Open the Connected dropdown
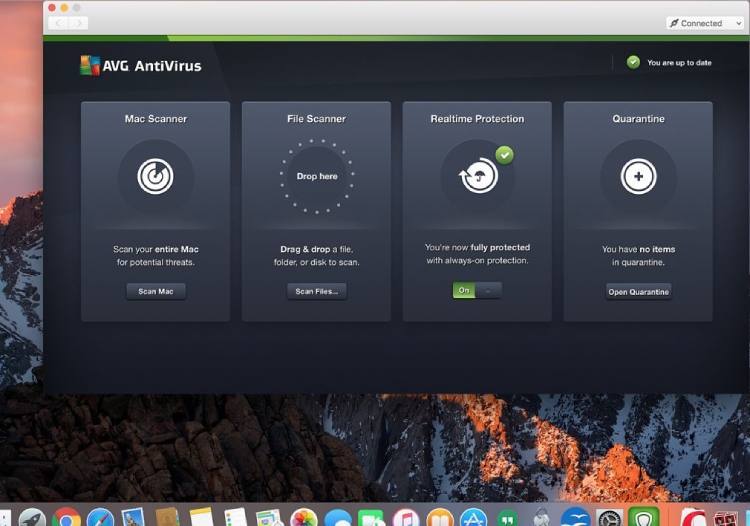Viewport: 750px width, 526px height. (705, 23)
